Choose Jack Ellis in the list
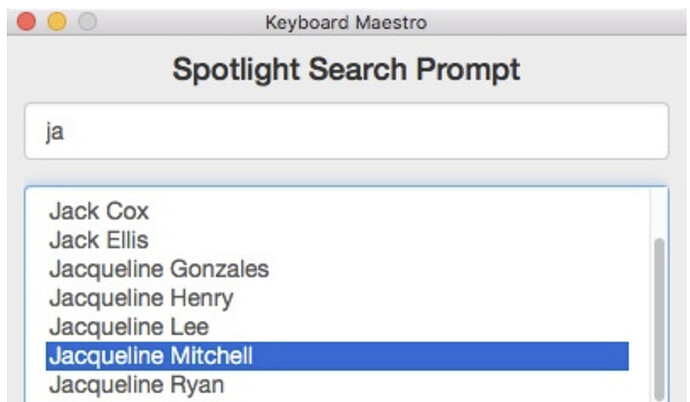 coord(99,240)
